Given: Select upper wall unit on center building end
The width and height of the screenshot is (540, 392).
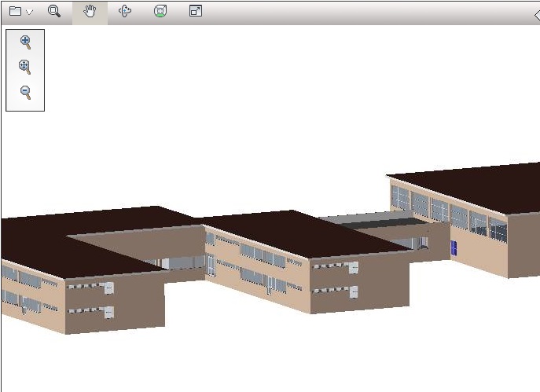Looking at the screenshot, I should pos(354,267).
